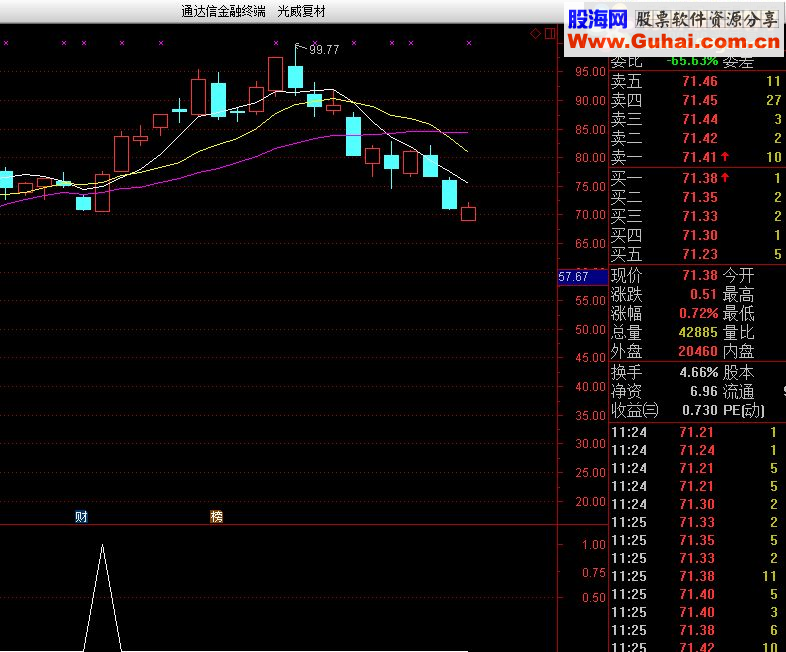Click the 内盘 label
Viewport: 786px width, 652px height.
coord(738,351)
